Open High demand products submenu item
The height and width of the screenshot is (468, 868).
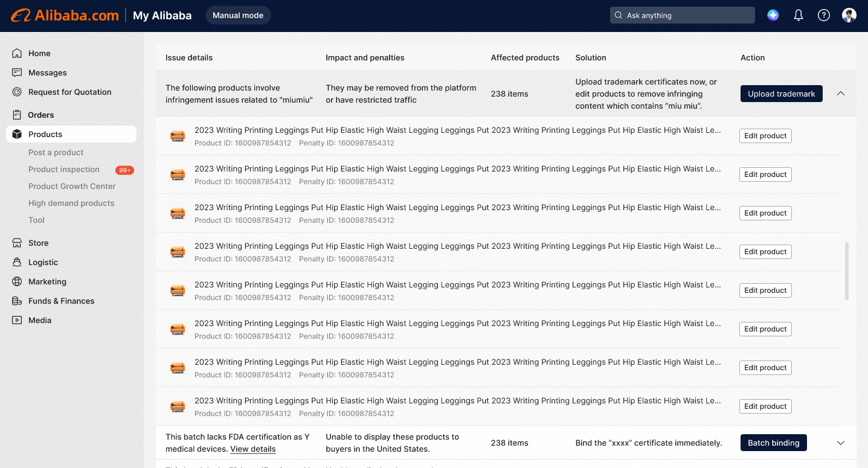[x=71, y=203]
